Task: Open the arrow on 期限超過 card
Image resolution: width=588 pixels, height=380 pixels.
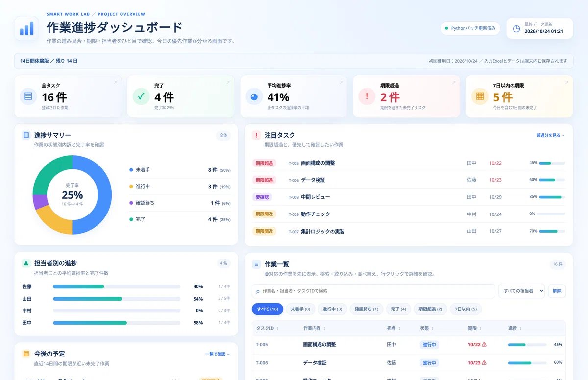Action: coord(454,83)
